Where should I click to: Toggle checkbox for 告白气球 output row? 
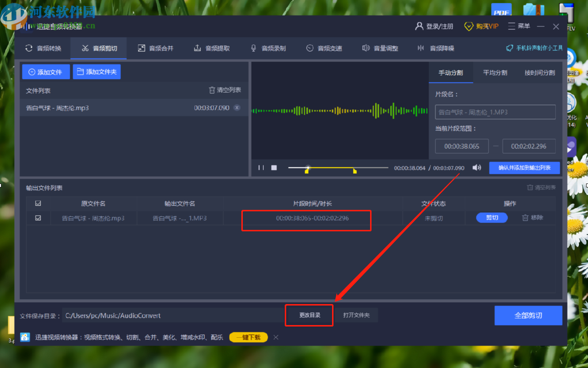[38, 218]
